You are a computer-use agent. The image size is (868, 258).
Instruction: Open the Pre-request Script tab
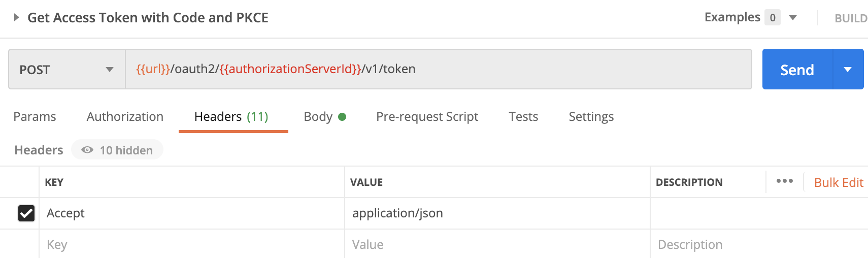pos(427,117)
